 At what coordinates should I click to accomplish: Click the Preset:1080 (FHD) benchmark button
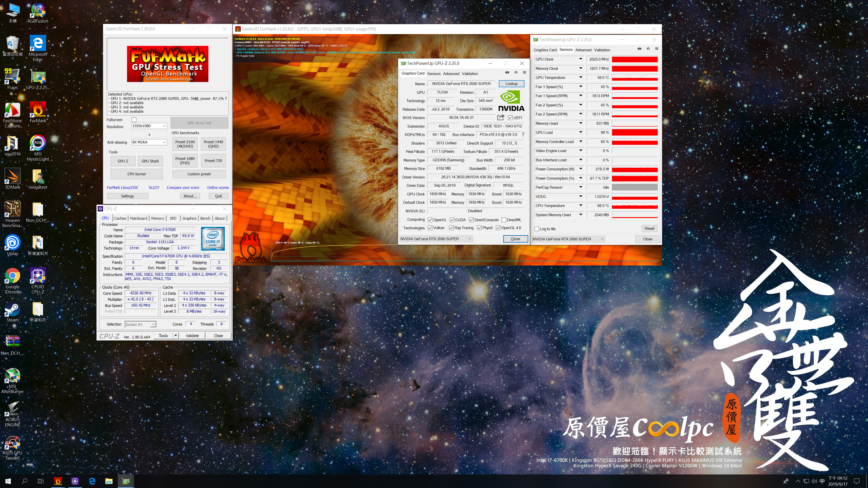[x=185, y=161]
